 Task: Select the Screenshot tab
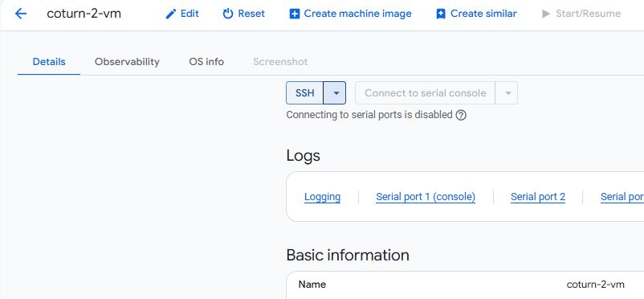[x=280, y=62]
